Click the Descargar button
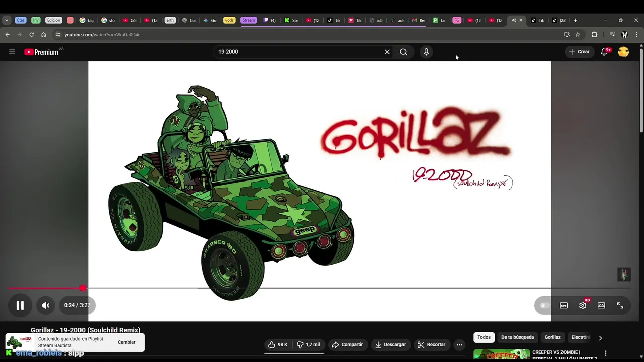644x362 pixels. pos(390,344)
